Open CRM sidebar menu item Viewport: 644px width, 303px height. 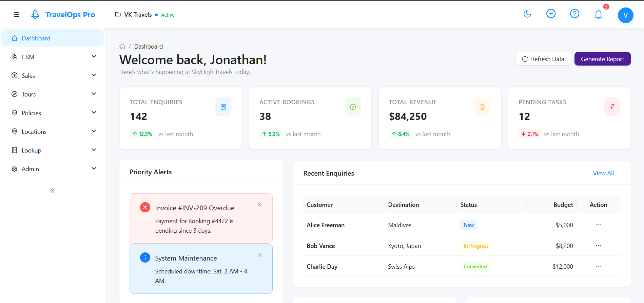(x=53, y=57)
